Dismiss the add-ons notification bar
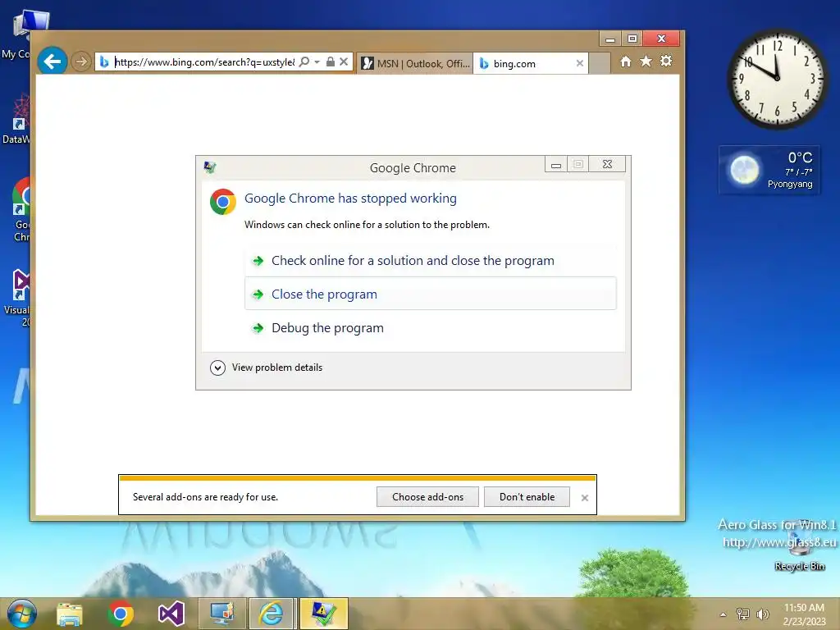 [x=584, y=498]
